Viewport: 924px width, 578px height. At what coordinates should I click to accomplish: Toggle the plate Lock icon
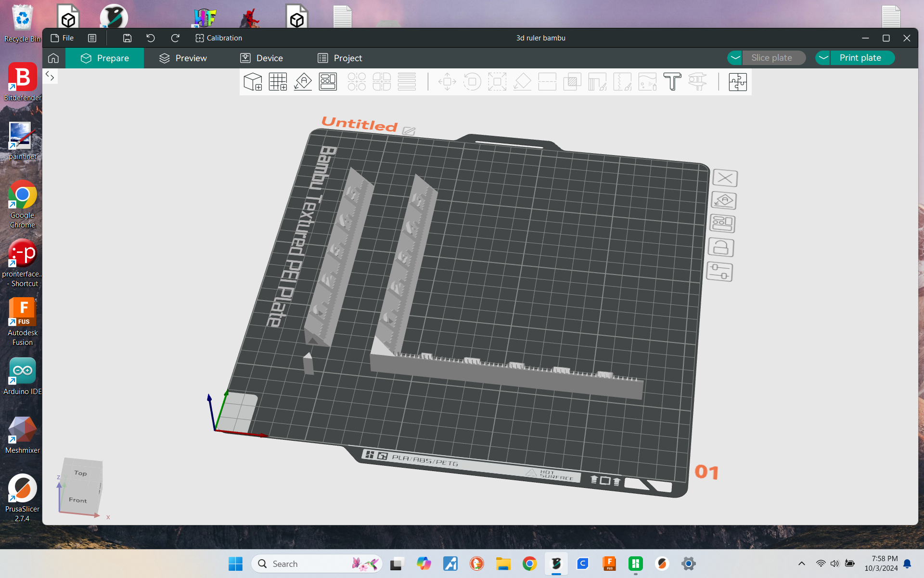point(720,248)
